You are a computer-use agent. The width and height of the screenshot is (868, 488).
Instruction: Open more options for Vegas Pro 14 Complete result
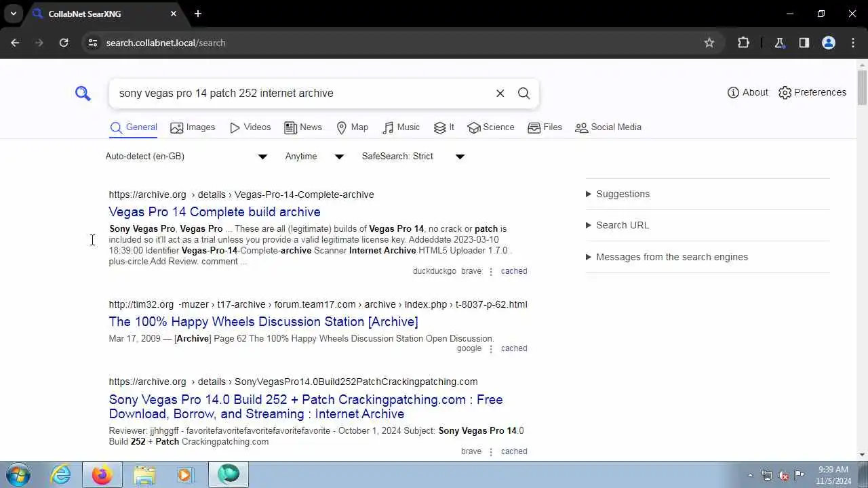pyautogui.click(x=491, y=271)
